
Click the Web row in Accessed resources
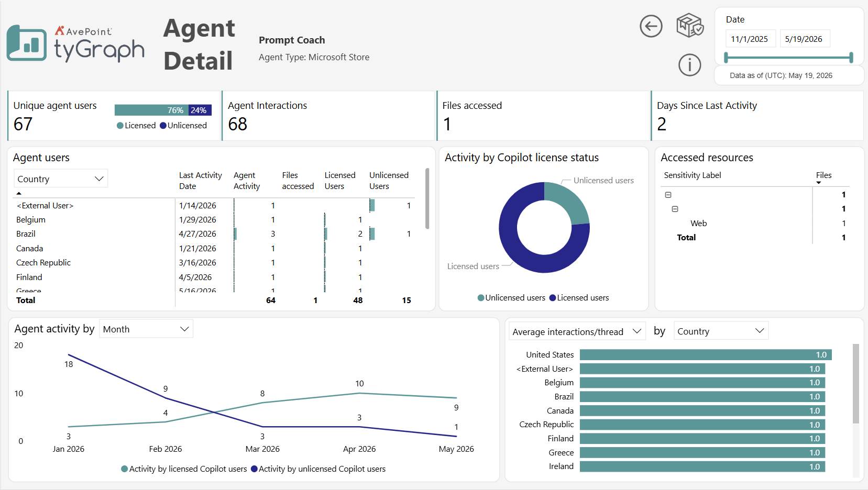point(756,224)
